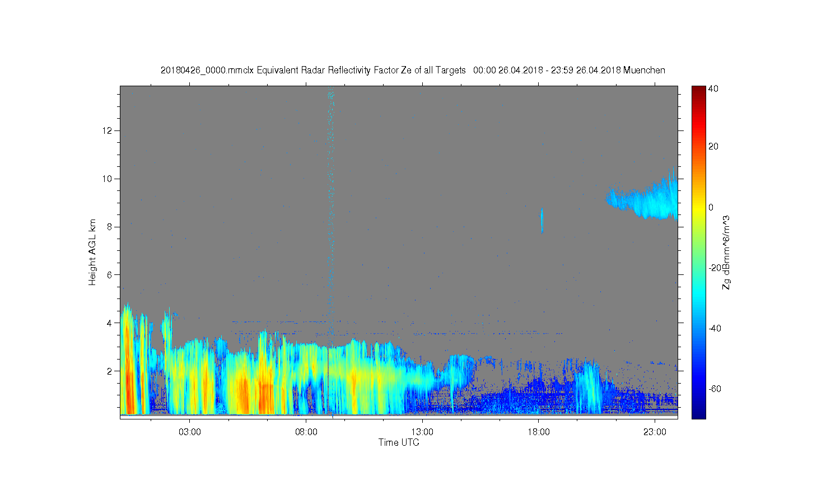Click the 'Time UTC' x-axis label
This screenshot has width=840, height=504.
pyautogui.click(x=399, y=442)
